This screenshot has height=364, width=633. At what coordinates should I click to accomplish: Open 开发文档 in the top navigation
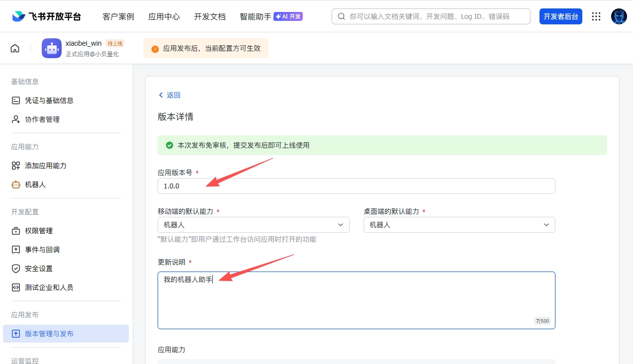coord(210,16)
